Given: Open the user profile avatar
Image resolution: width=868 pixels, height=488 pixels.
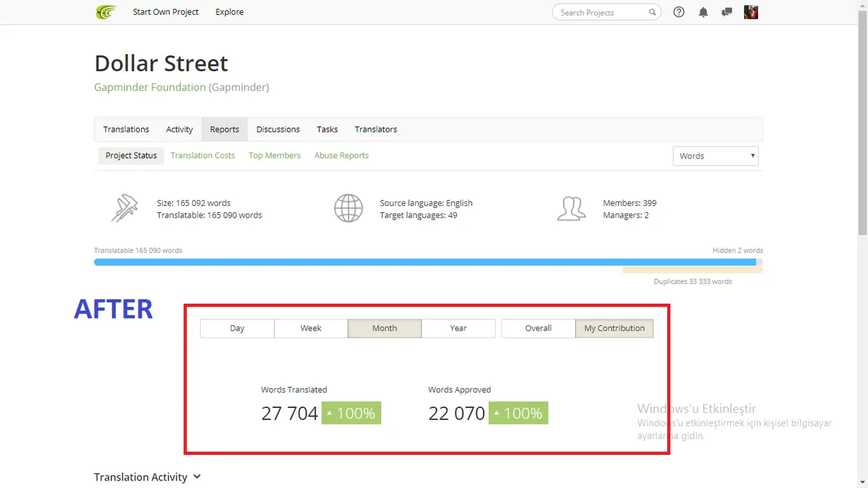Looking at the screenshot, I should coord(751,12).
